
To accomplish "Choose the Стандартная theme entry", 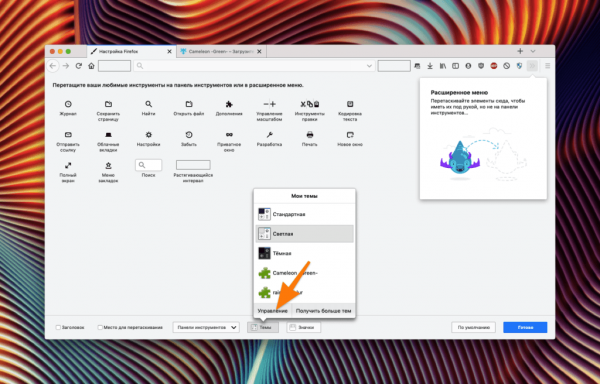I will [304, 214].
